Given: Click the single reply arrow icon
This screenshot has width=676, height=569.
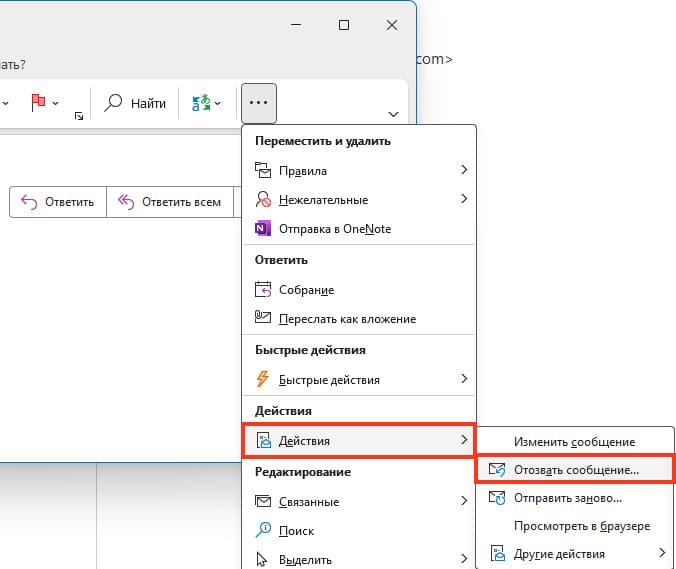Looking at the screenshot, I should coord(29,202).
